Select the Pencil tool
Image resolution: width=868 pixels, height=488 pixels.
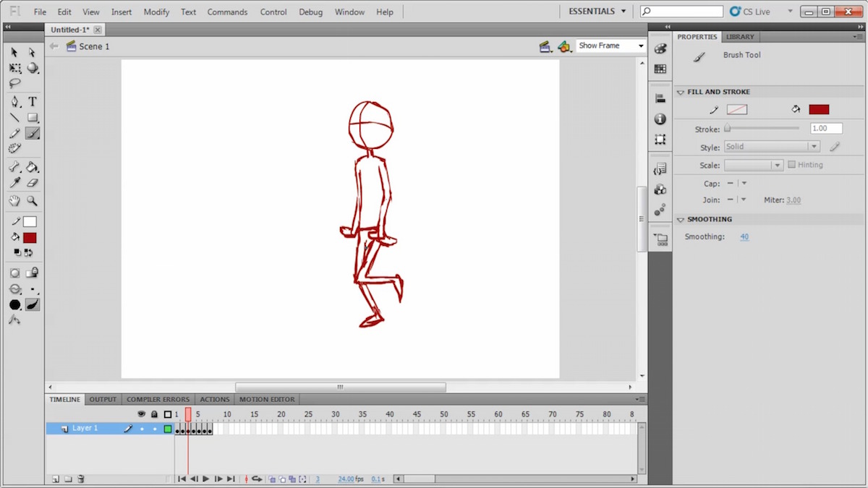click(x=14, y=134)
